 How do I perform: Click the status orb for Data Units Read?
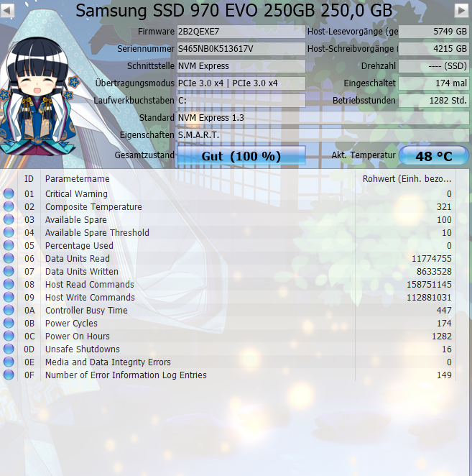coord(9,258)
